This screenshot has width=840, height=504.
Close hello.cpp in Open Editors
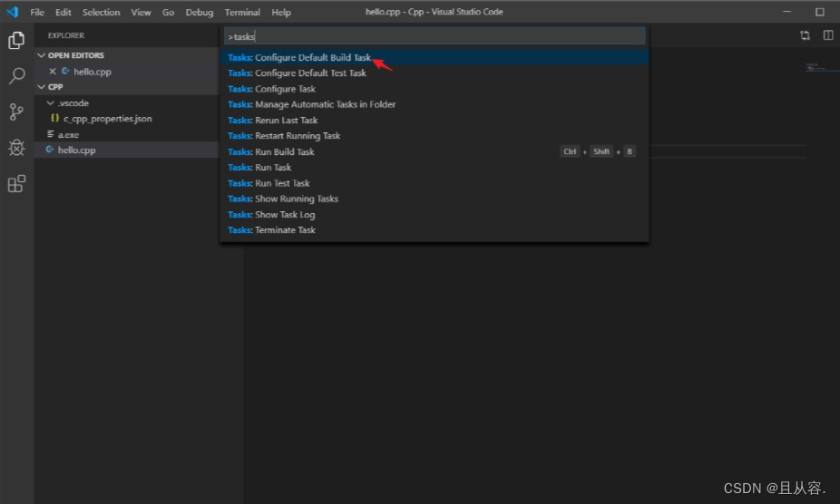click(x=53, y=72)
